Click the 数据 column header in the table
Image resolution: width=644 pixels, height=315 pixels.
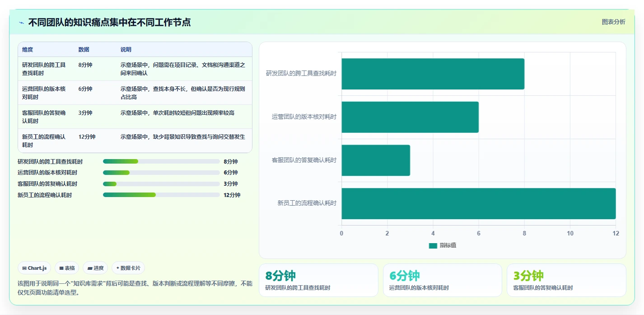click(x=84, y=50)
